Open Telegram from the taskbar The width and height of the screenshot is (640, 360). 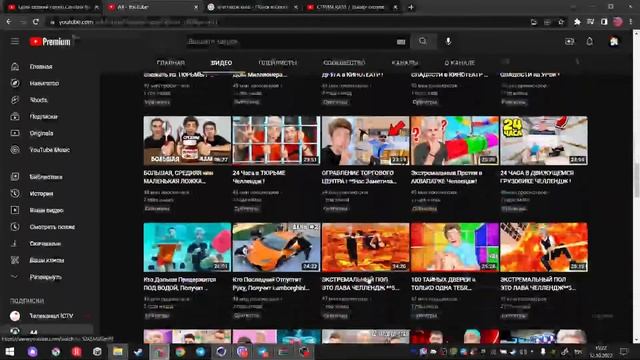pyautogui.click(x=200, y=351)
